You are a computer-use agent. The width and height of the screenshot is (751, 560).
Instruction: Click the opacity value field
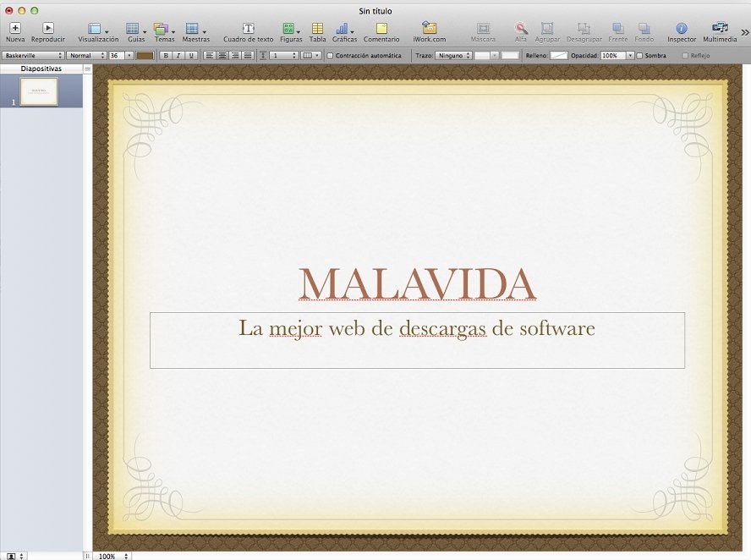tap(613, 56)
